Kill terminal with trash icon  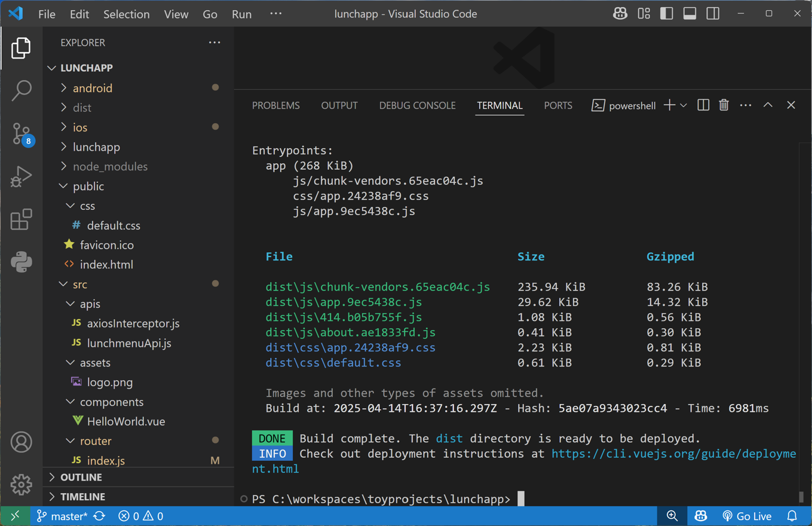pyautogui.click(x=724, y=105)
